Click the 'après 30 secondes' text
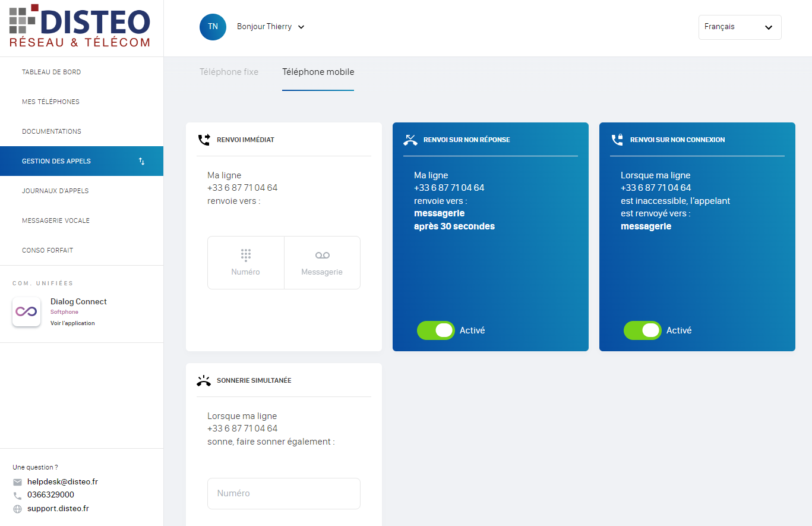The height and width of the screenshot is (526, 812). pos(454,226)
